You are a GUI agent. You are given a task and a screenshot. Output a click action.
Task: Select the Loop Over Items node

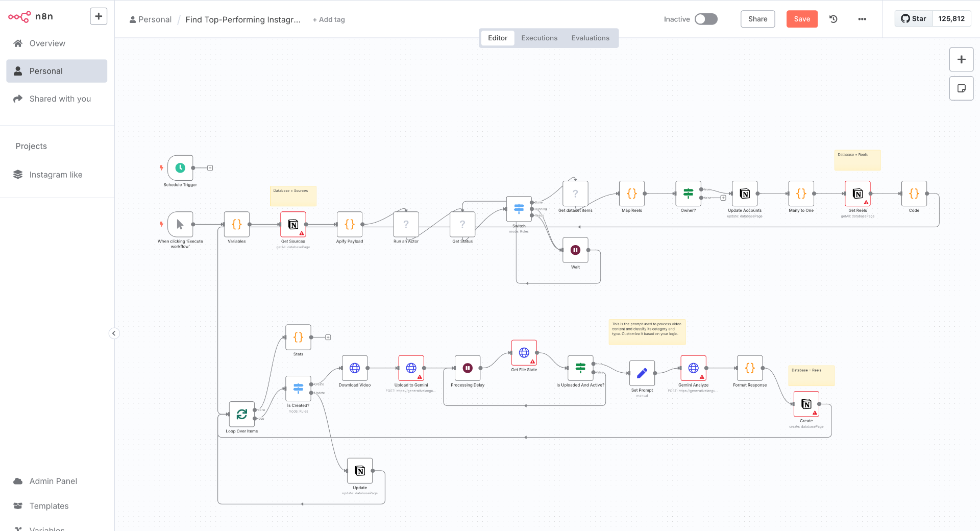coord(242,414)
